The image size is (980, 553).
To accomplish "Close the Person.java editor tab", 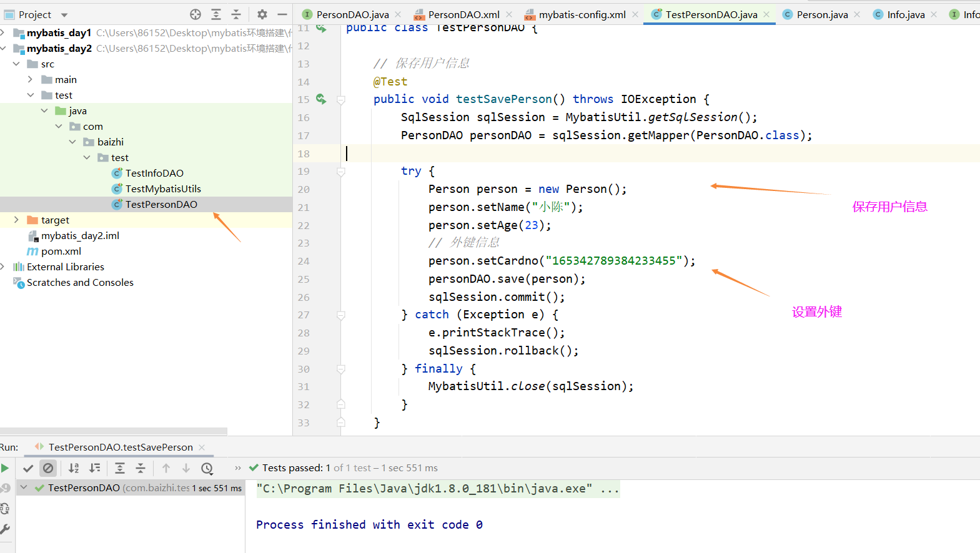I will click(857, 14).
